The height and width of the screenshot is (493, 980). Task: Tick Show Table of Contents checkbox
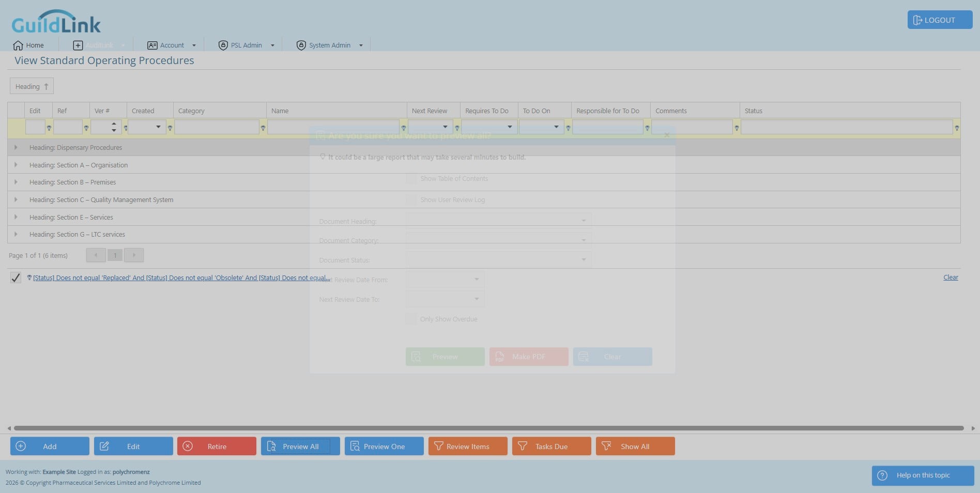pyautogui.click(x=411, y=179)
